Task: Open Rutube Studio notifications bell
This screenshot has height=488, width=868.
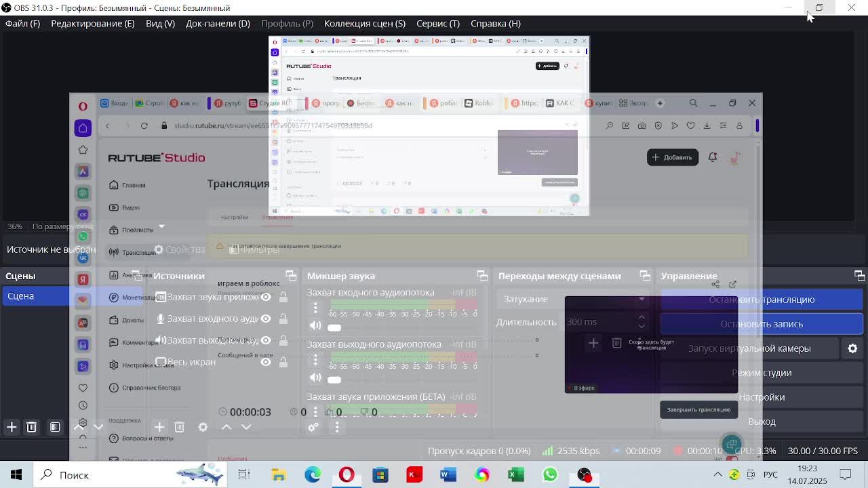Action: [713, 157]
